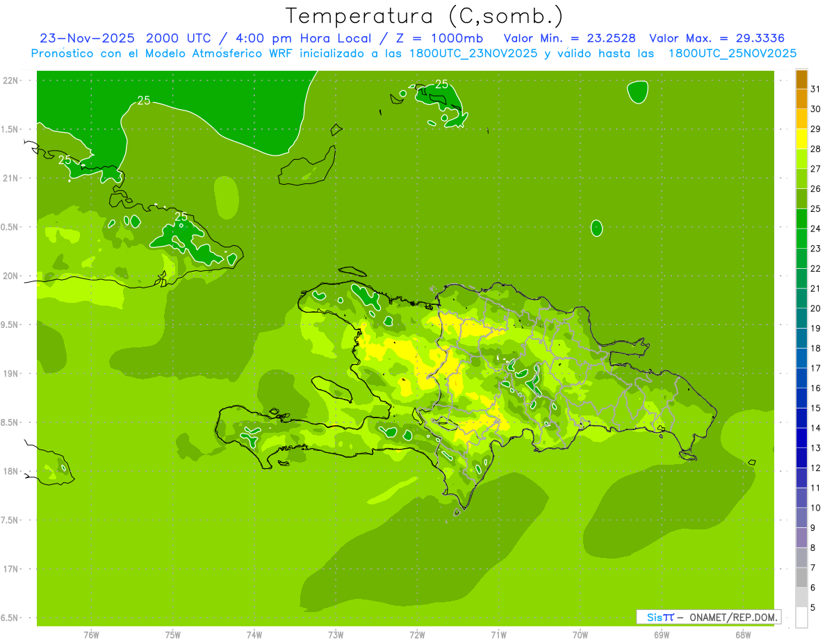
Task: Click the '19N' latitude axis label
Action: (x=12, y=374)
